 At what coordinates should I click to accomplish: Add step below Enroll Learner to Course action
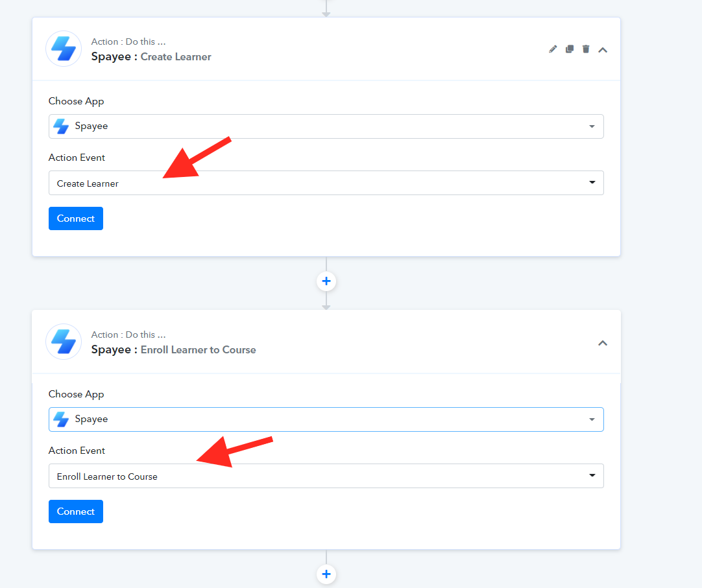(326, 574)
